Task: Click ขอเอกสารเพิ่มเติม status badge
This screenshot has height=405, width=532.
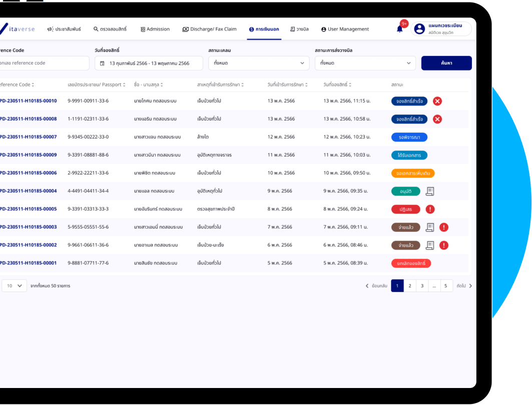Action: [x=413, y=173]
